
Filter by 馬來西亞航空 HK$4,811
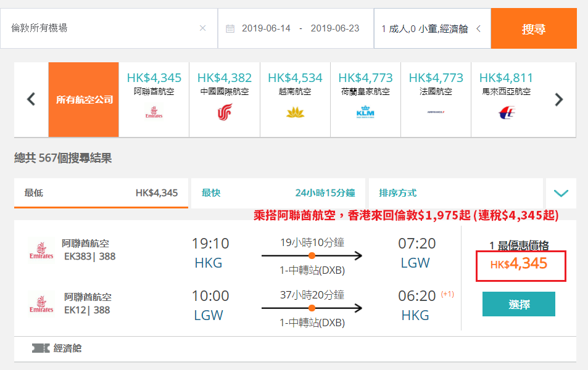coord(507,99)
